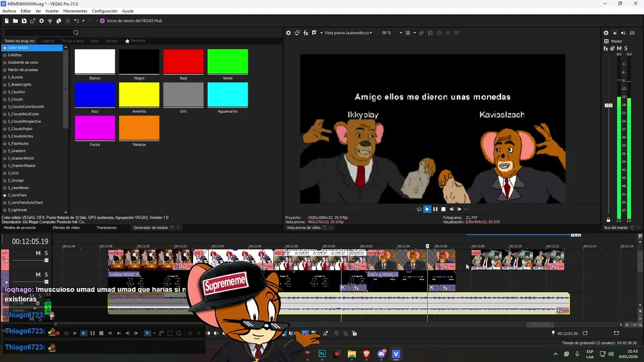Viewport: 644px width, 362px height.
Task: Toggle external monitor preview icon
Action: [x=297, y=33]
